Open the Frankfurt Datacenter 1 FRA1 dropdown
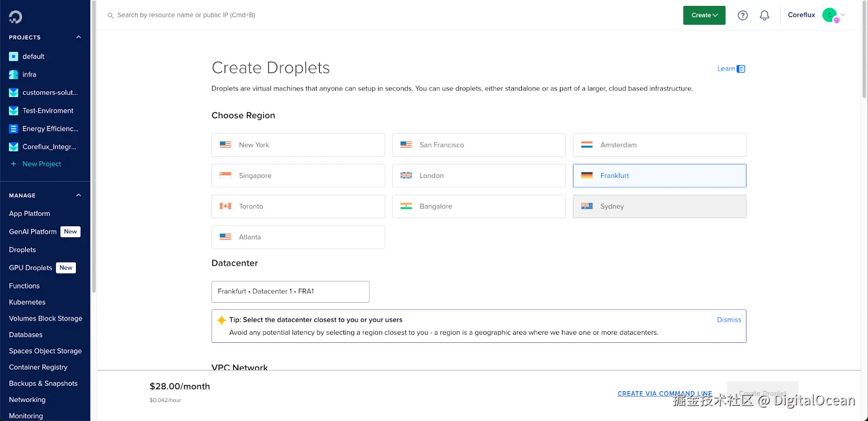 290,291
